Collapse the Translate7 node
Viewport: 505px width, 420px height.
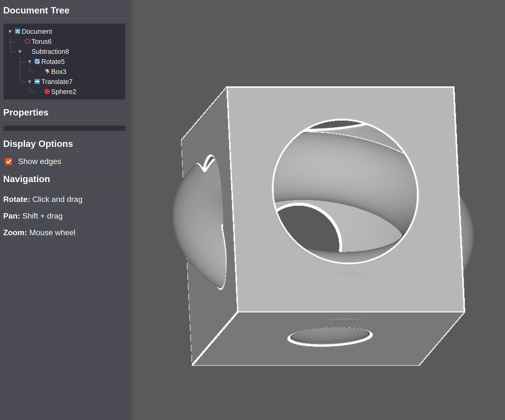[30, 82]
